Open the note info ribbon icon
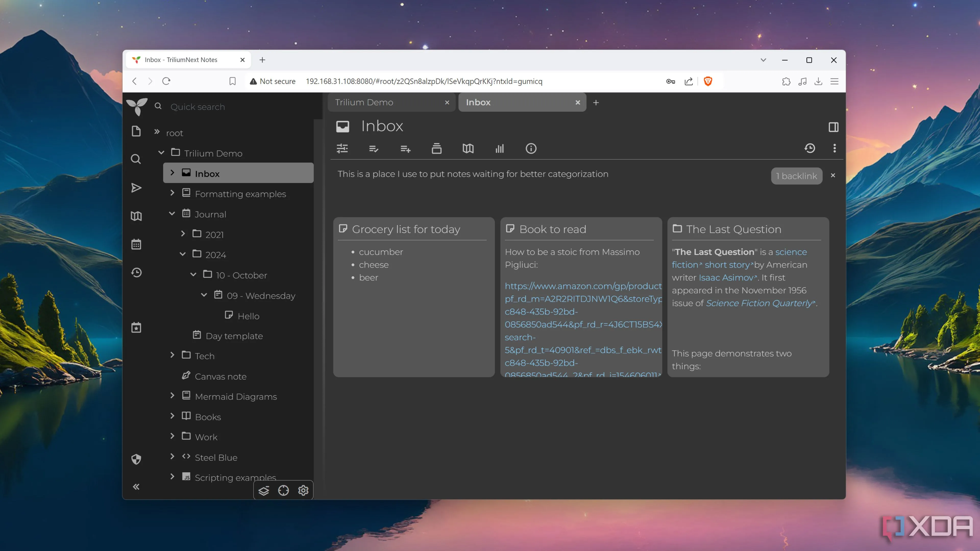Viewport: 980px width, 551px height. 531,148
